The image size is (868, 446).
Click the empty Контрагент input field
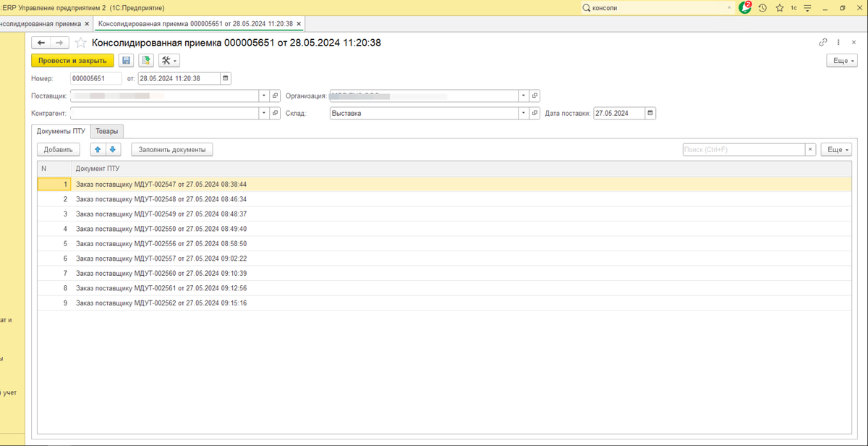click(x=165, y=113)
